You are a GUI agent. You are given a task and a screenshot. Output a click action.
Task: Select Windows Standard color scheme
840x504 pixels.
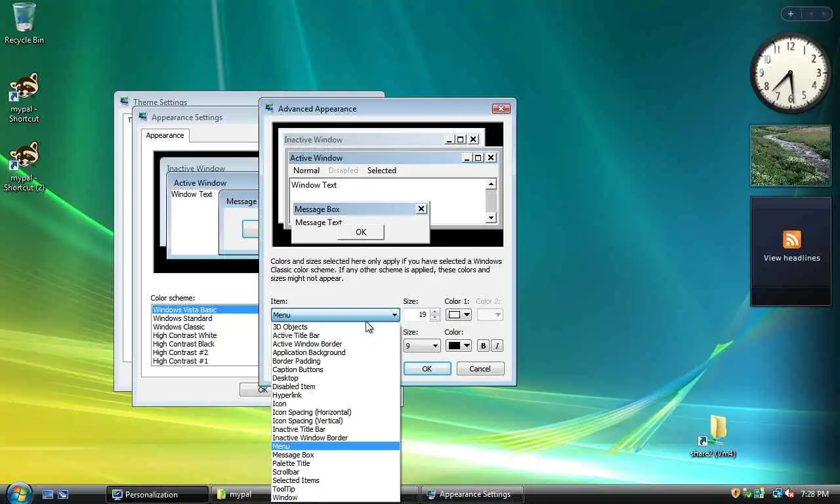pyautogui.click(x=205, y=318)
